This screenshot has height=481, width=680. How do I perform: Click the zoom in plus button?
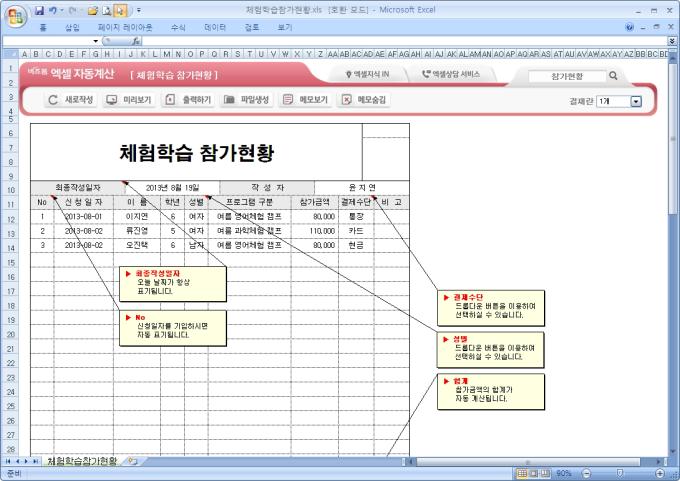click(x=660, y=473)
